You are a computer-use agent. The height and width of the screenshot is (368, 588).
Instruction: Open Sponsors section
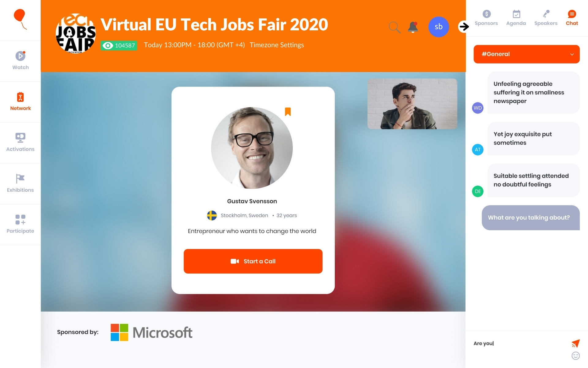click(x=486, y=18)
